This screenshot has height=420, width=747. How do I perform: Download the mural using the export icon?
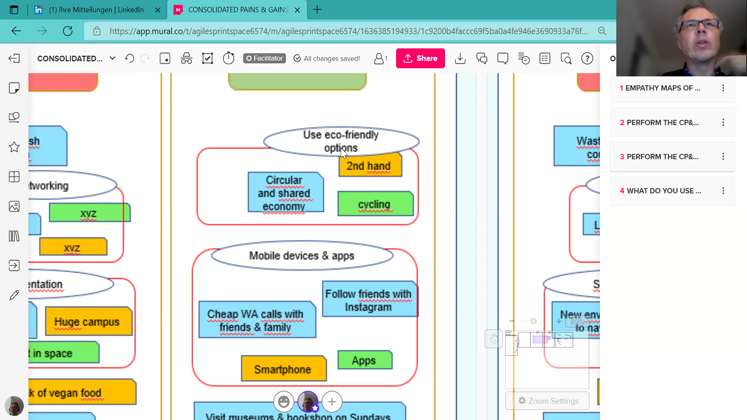[460, 59]
